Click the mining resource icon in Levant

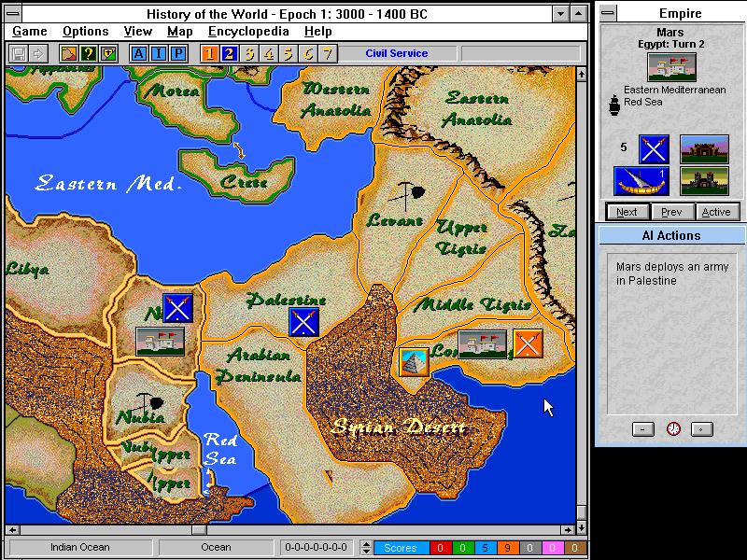(407, 195)
